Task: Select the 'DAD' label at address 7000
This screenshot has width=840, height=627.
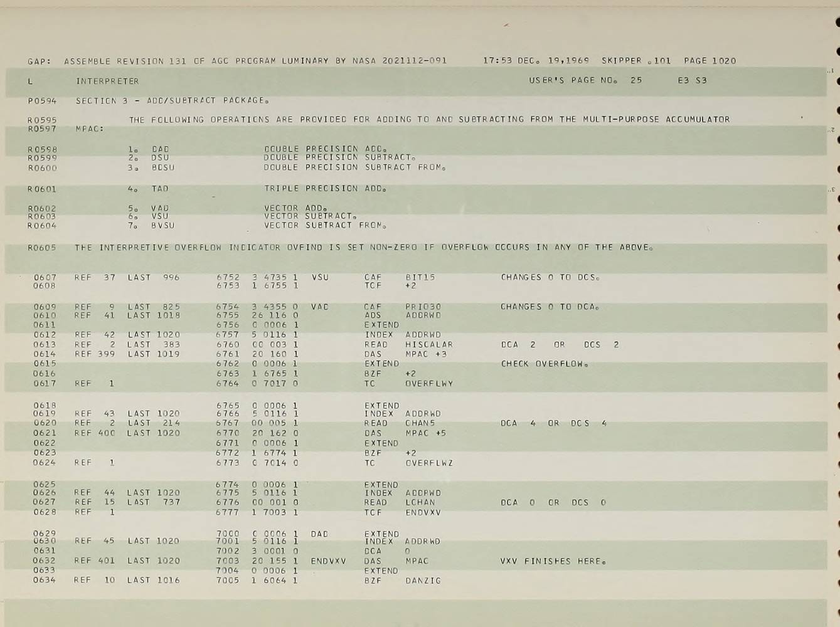Action: click(x=320, y=534)
